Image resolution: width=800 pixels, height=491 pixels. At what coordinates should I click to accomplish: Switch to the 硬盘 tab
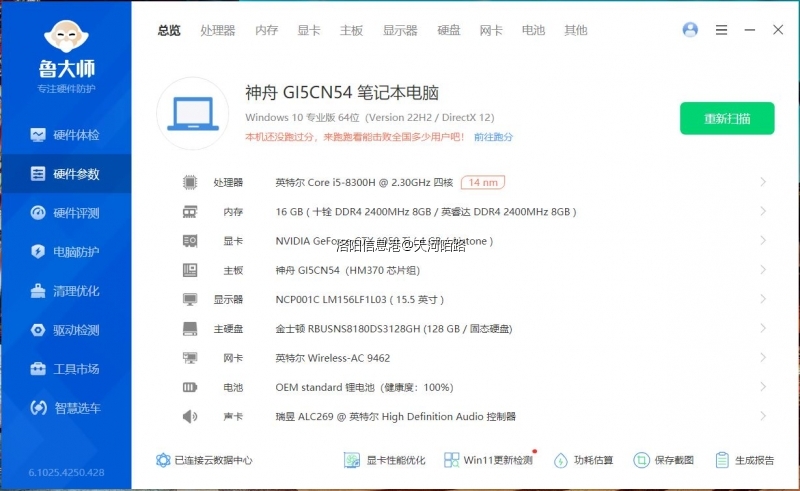(x=448, y=30)
